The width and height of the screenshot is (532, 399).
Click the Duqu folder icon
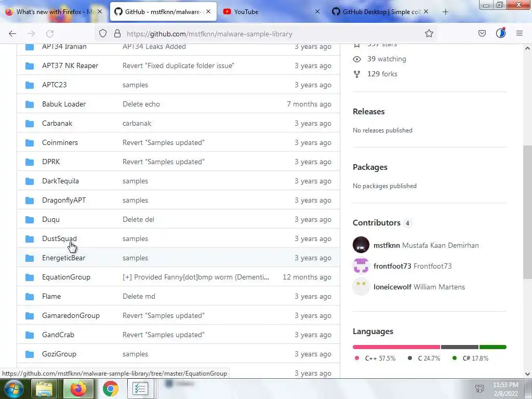(30, 220)
